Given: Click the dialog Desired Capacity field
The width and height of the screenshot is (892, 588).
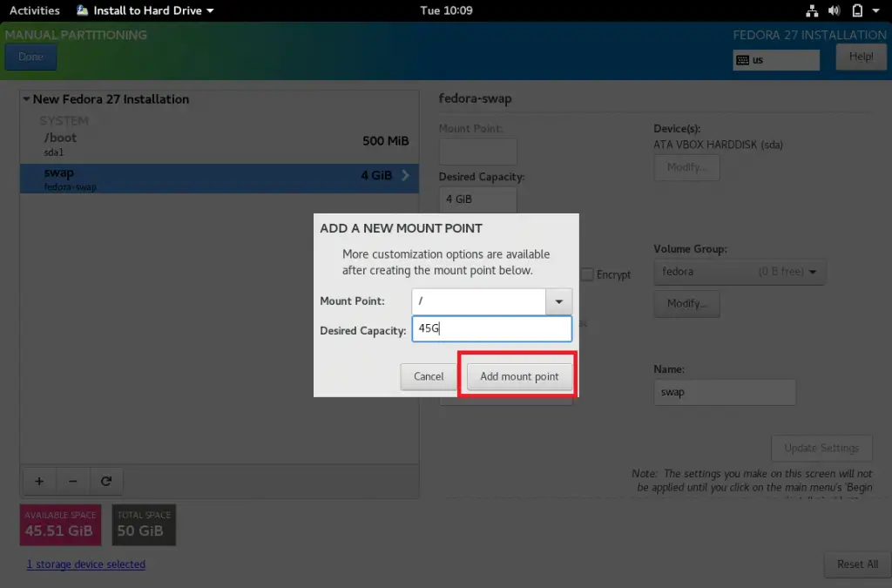Looking at the screenshot, I should point(491,328).
